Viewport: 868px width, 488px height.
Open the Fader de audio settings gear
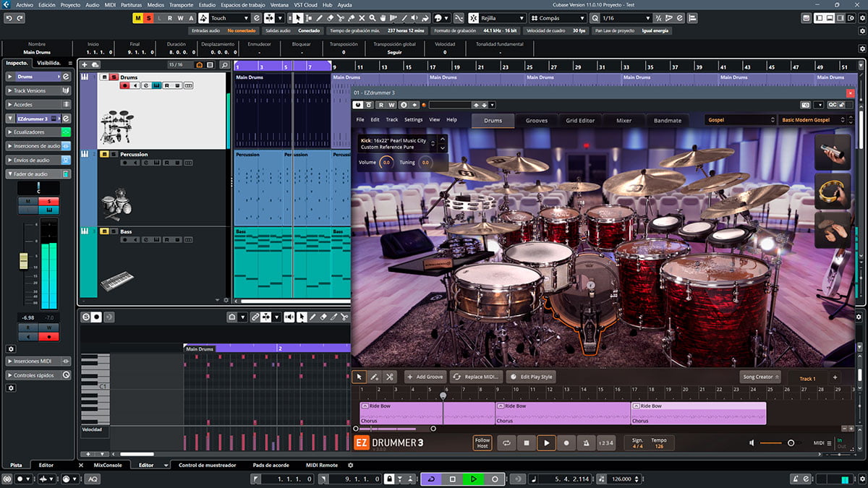coord(11,348)
